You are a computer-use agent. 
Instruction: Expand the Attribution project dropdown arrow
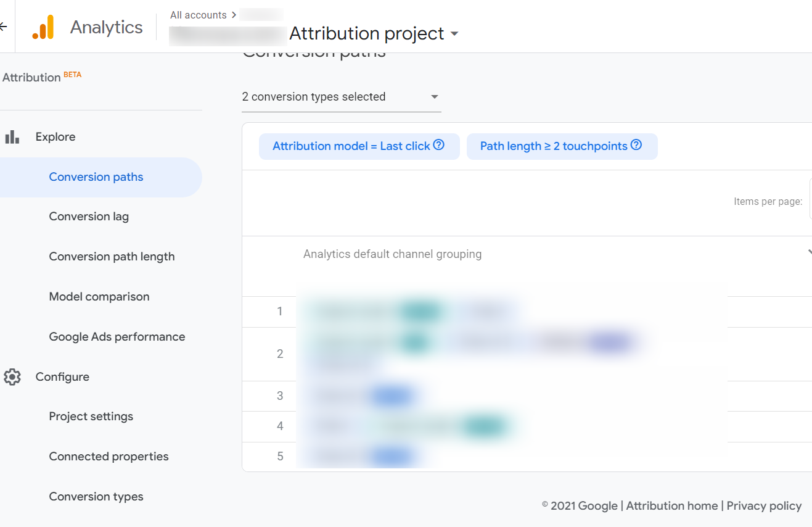coord(454,33)
